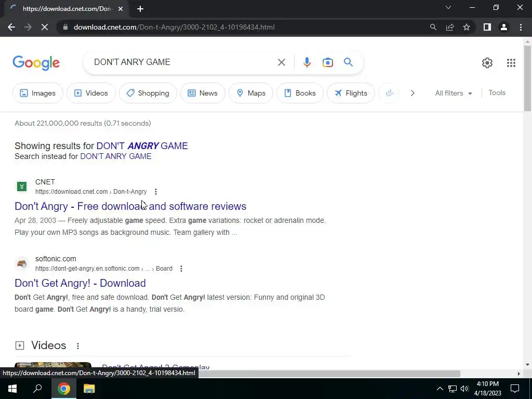Screen dimensions: 532x399
Task: View site information lock icon
Action: 65,27
